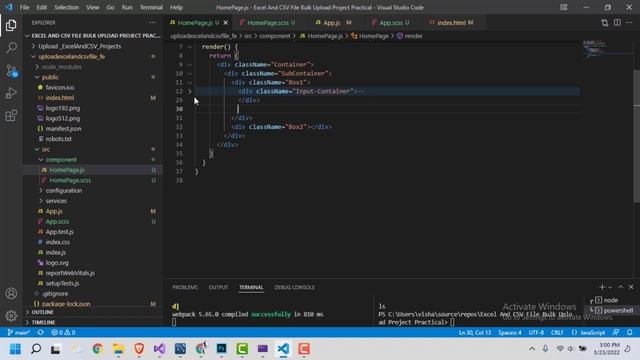This screenshot has height=360, width=640.
Task: Open the Terminal menu
Action: pos(151,7)
